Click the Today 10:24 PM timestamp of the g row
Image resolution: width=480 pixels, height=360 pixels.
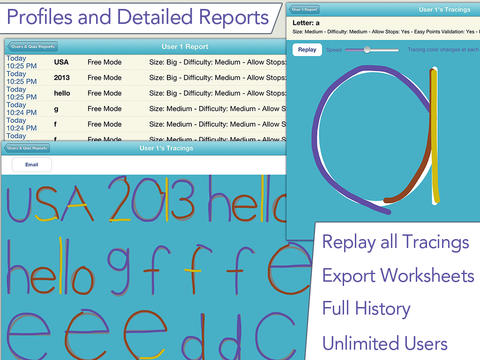click(21, 109)
